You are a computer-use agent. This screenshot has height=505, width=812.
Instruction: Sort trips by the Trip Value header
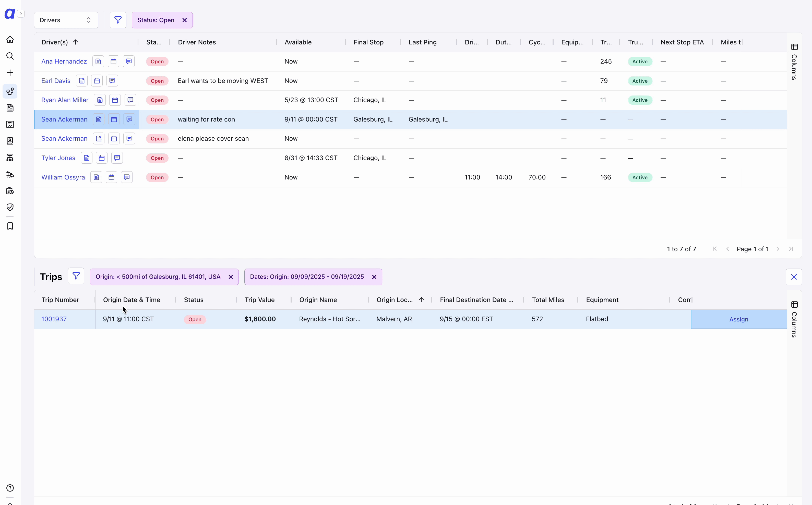coord(259,300)
